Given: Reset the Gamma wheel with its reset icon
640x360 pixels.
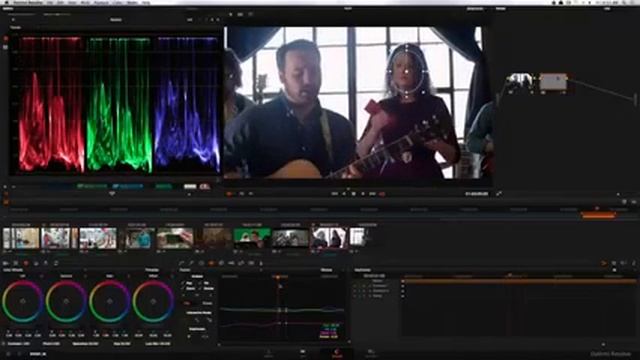Looking at the screenshot, I should coord(85,276).
